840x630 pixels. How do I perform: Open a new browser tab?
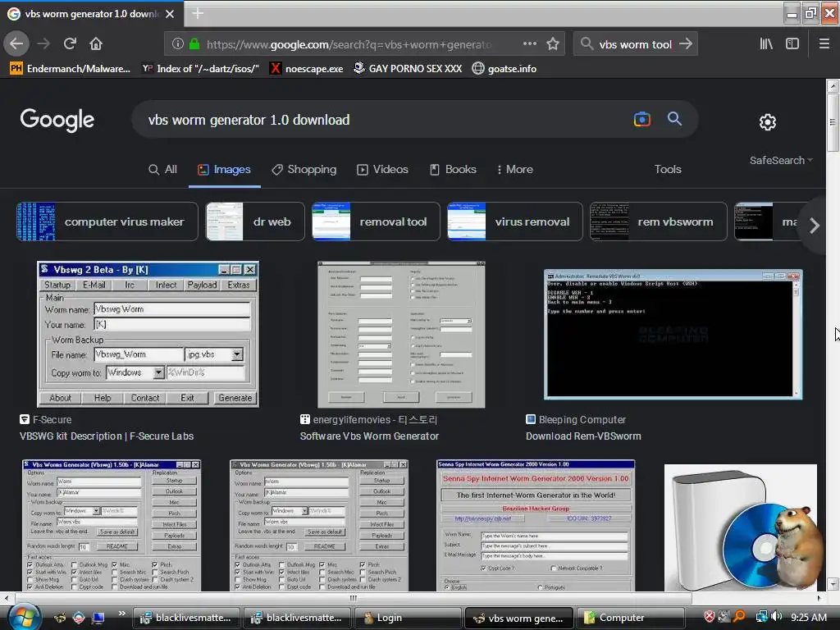click(198, 13)
